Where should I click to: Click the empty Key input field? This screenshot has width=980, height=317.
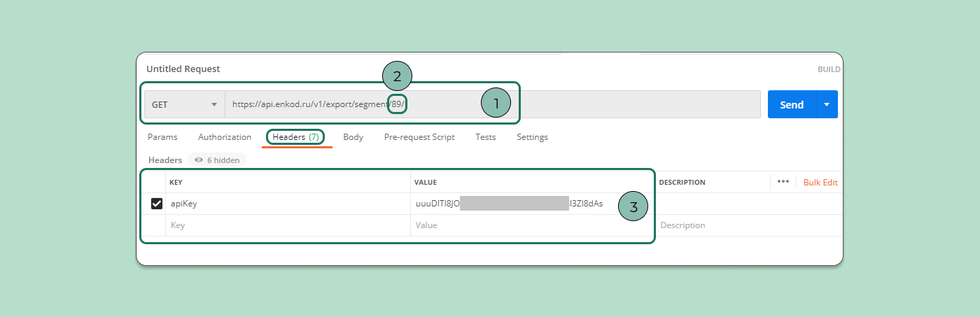(288, 225)
